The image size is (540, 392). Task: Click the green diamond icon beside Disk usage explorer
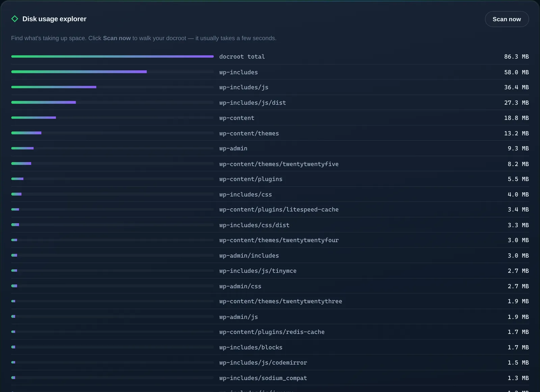(x=15, y=19)
